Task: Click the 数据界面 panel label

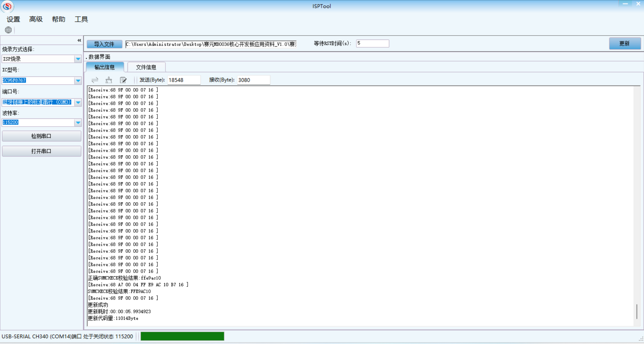Action: click(x=99, y=57)
